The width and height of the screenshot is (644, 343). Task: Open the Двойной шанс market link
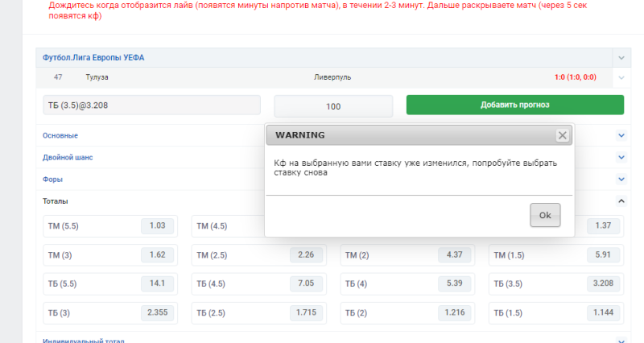[x=68, y=157]
